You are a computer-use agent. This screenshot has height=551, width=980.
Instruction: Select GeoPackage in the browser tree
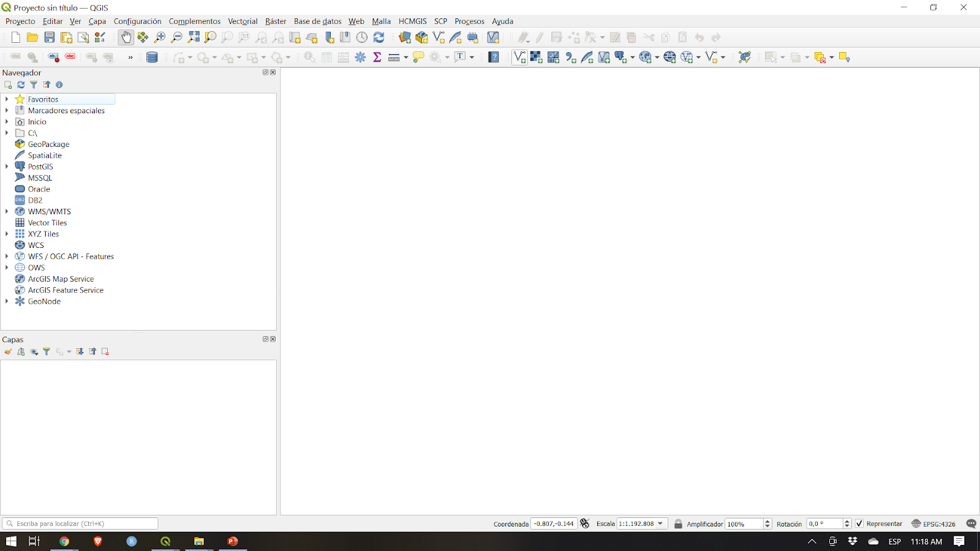[48, 144]
